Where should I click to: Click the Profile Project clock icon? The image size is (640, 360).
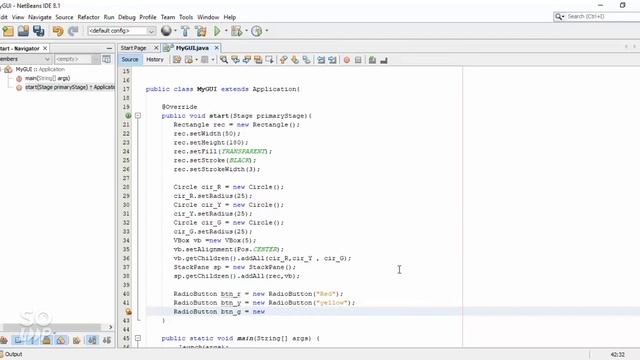click(257, 31)
